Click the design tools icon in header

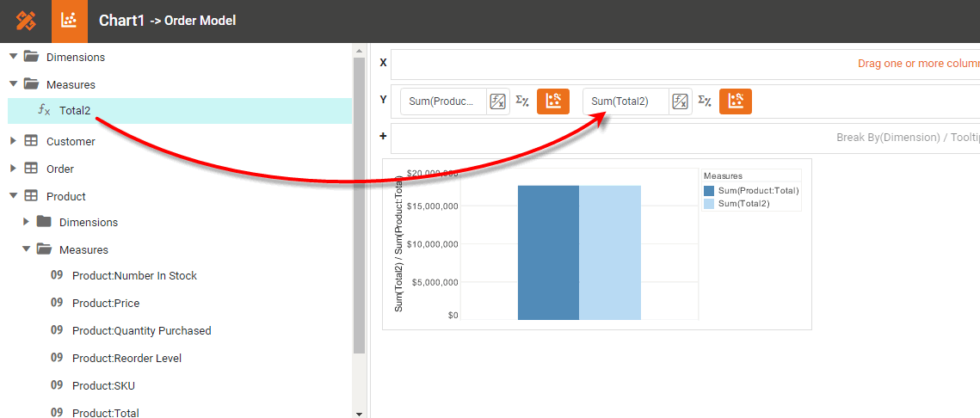(26, 21)
